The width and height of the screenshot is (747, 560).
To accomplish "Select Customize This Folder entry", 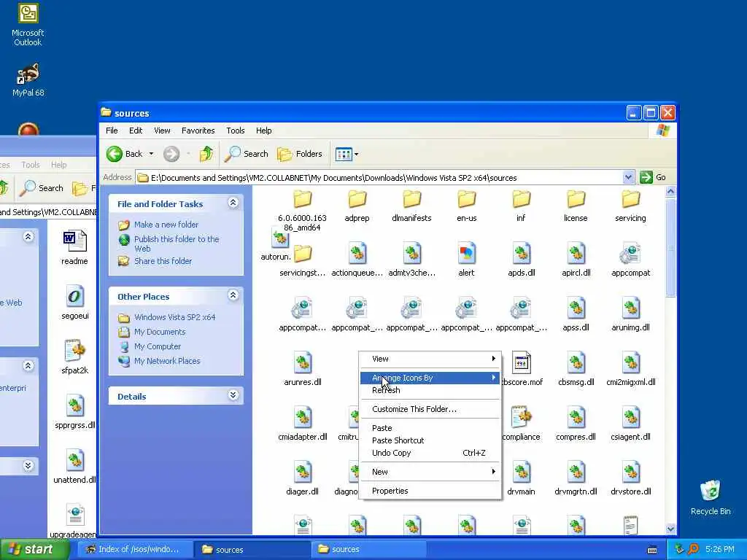I will pos(429,409).
